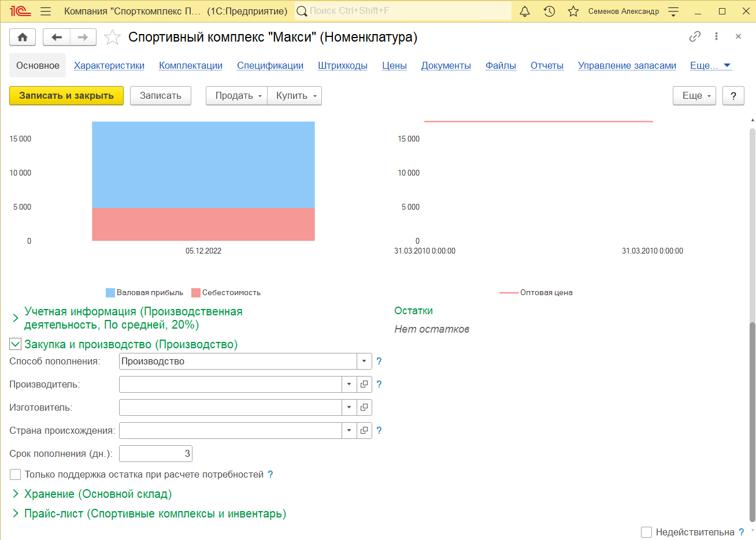The height and width of the screenshot is (540, 756).
Task: Click the vertical scrollbar thumb
Action: 753,422
